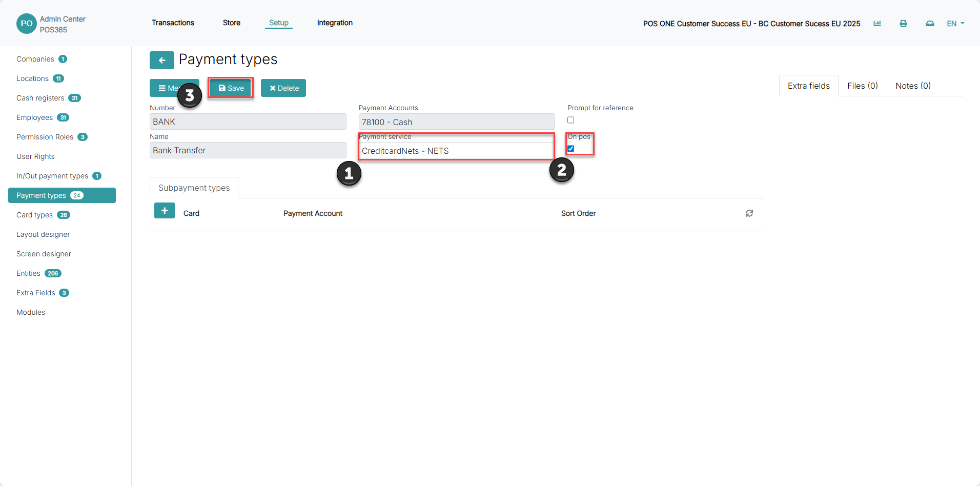Click the Delete button

(283, 88)
